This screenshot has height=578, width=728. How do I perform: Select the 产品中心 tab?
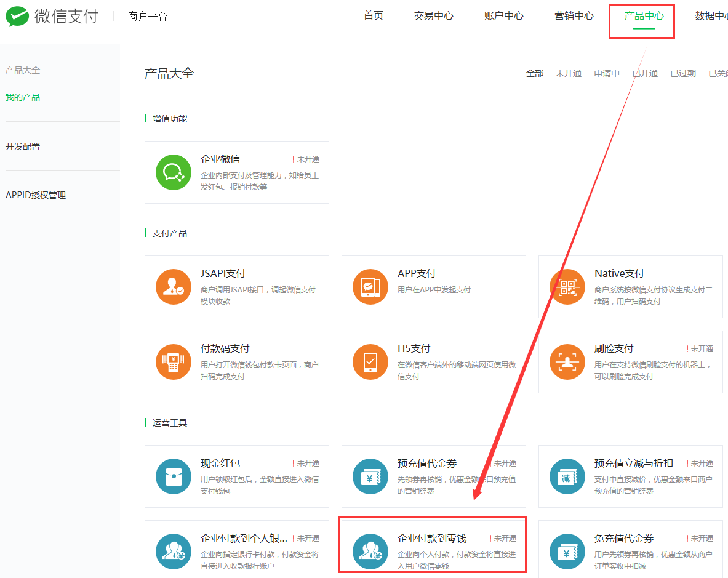click(x=644, y=16)
